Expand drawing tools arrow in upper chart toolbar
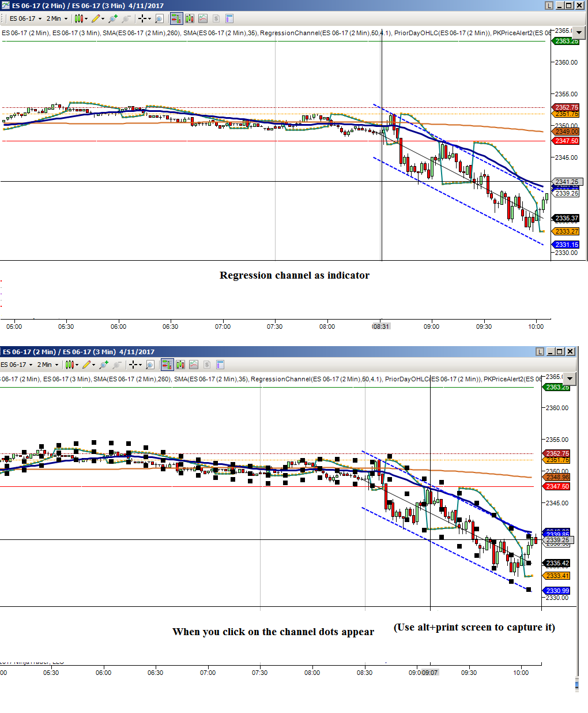The width and height of the screenshot is (588, 713). (103, 18)
